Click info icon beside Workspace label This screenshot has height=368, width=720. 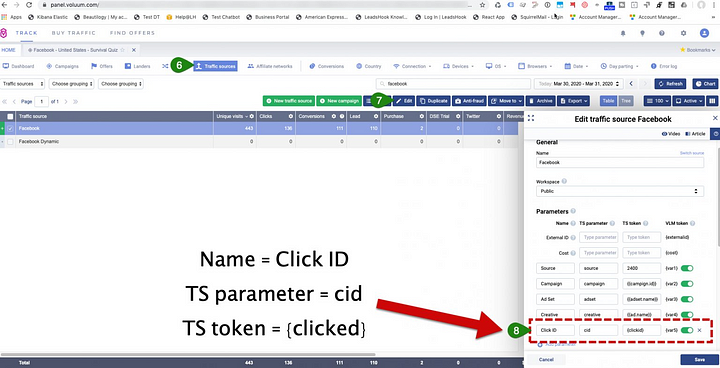click(x=564, y=181)
